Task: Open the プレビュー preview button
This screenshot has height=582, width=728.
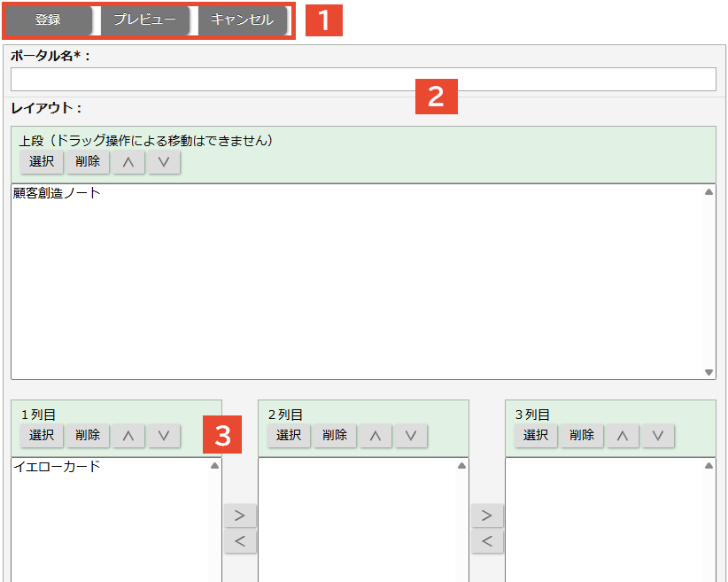Action: 144,20
